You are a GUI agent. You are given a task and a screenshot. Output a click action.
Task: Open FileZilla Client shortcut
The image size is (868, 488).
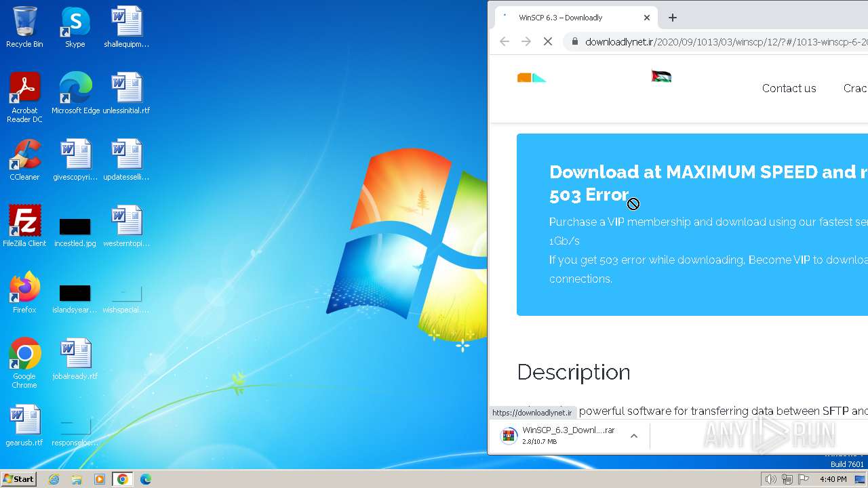24,226
